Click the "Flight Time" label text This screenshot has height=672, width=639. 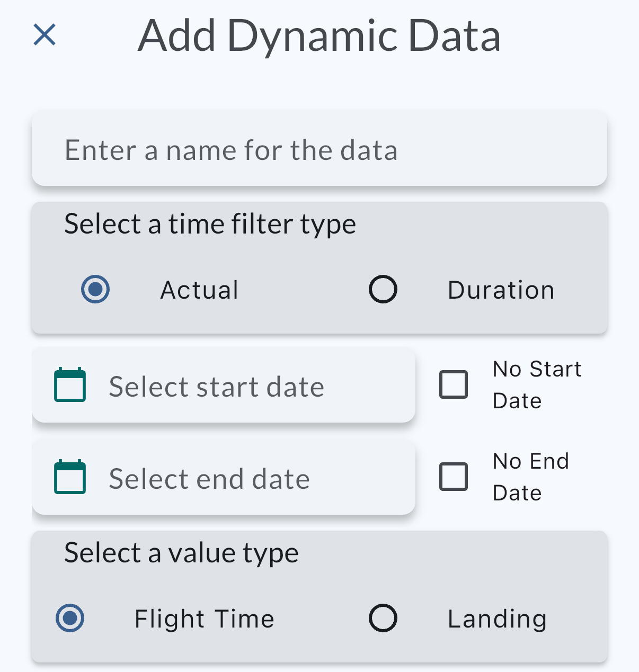205,619
